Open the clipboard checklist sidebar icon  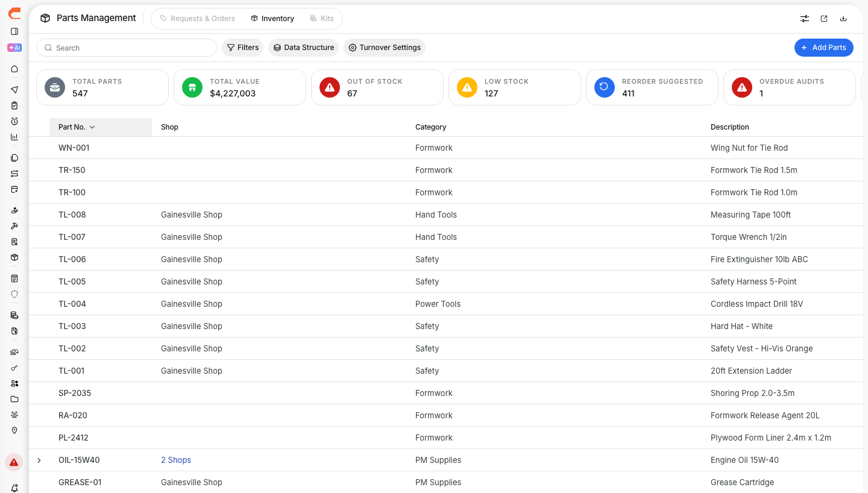click(x=14, y=105)
